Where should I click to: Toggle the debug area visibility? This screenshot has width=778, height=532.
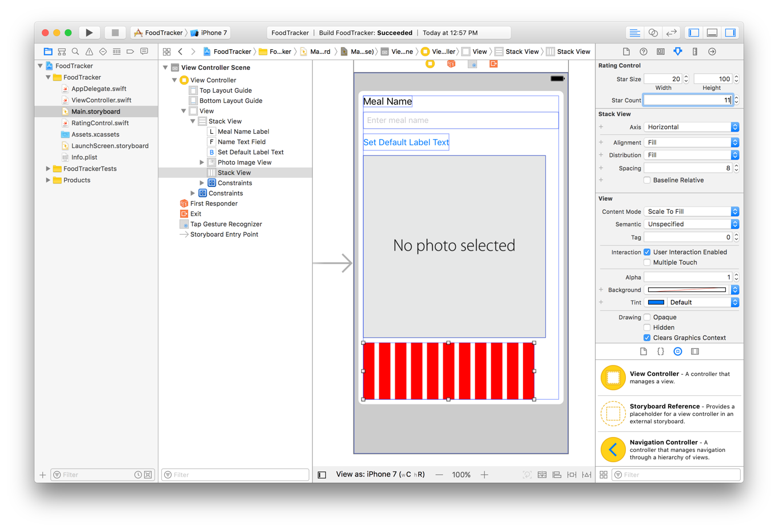pos(712,33)
